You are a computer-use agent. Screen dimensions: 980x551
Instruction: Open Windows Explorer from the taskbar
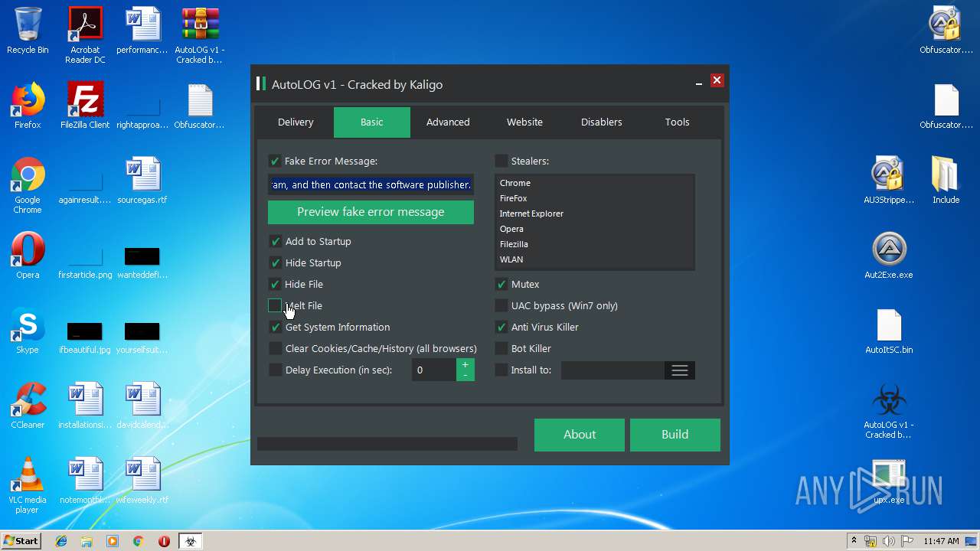tap(87, 541)
